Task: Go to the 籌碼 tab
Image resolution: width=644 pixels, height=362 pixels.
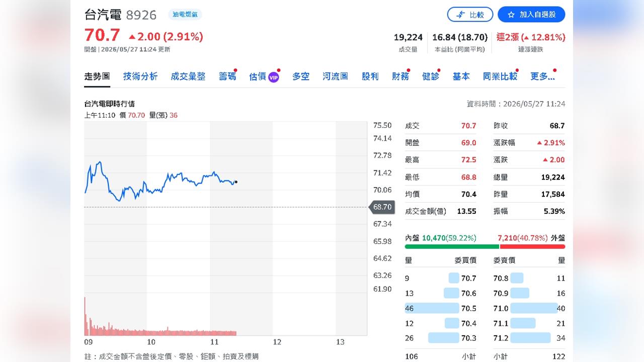Action: (227, 76)
